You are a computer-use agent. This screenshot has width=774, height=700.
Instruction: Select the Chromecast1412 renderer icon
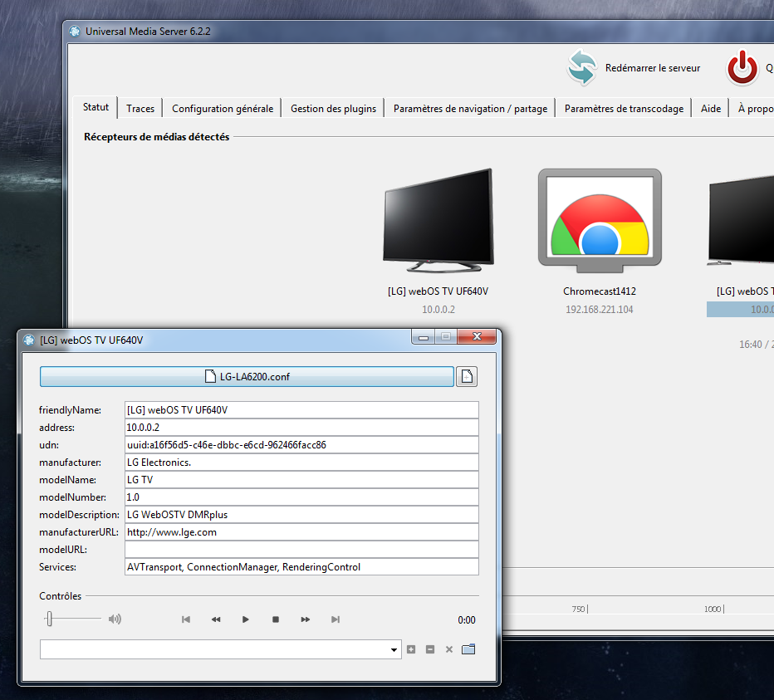[600, 221]
